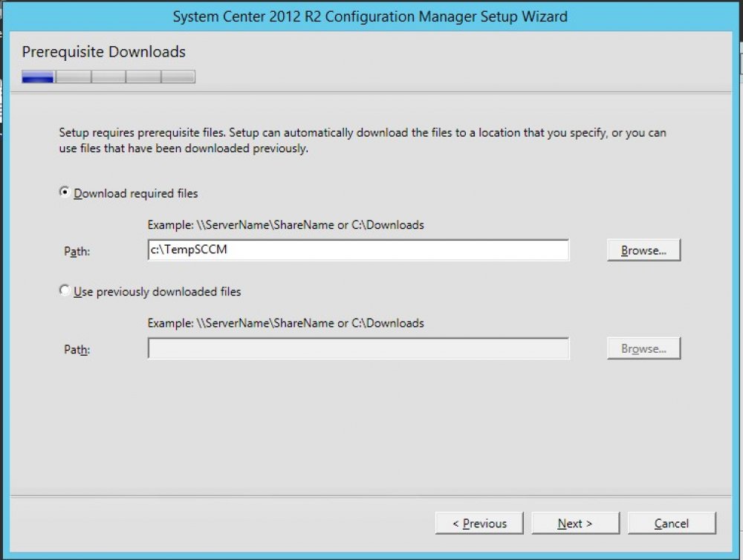Click the greyed-out Browse button for previous files
The image size is (743, 560).
(643, 348)
